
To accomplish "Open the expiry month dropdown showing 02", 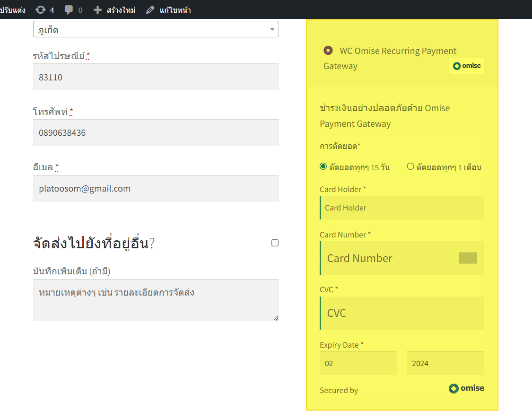I will point(358,363).
